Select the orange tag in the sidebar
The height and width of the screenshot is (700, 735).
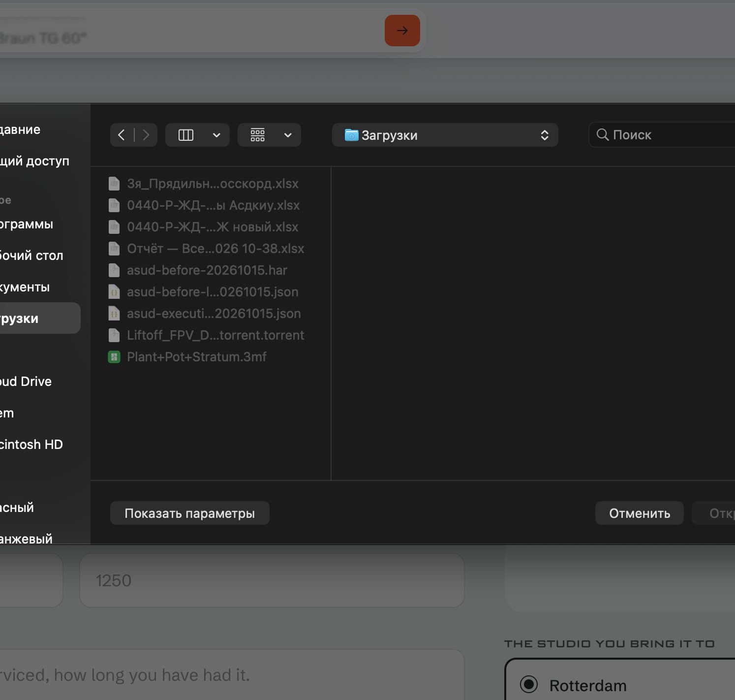click(26, 538)
